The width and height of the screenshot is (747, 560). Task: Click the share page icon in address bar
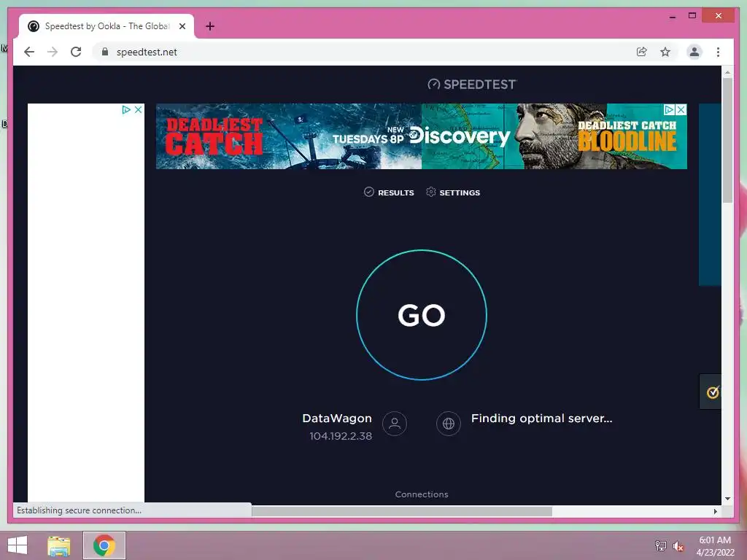(x=642, y=52)
